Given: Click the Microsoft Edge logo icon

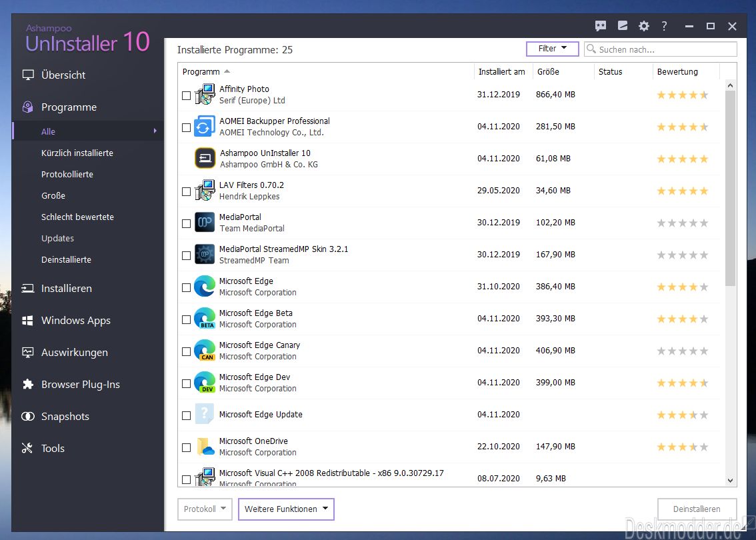Looking at the screenshot, I should click(x=205, y=287).
